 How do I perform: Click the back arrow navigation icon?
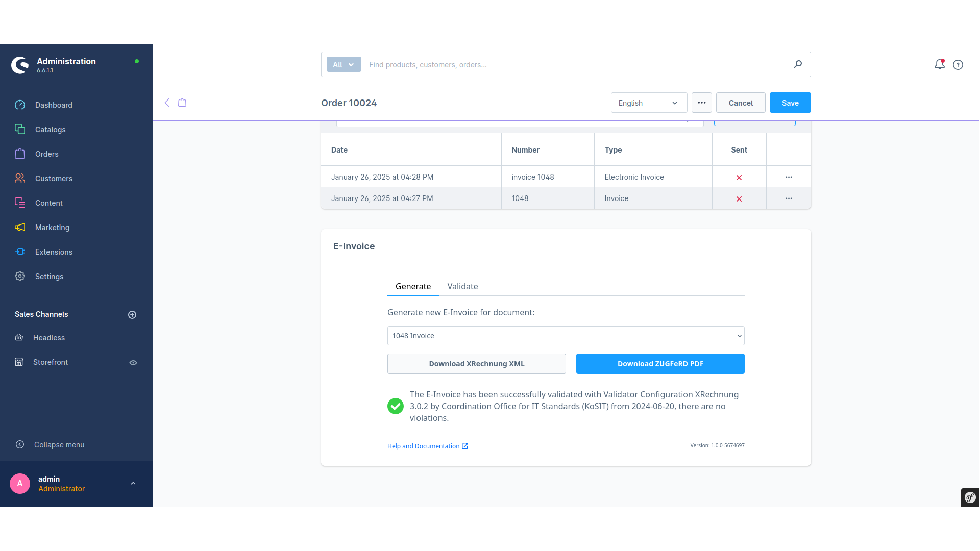[167, 102]
